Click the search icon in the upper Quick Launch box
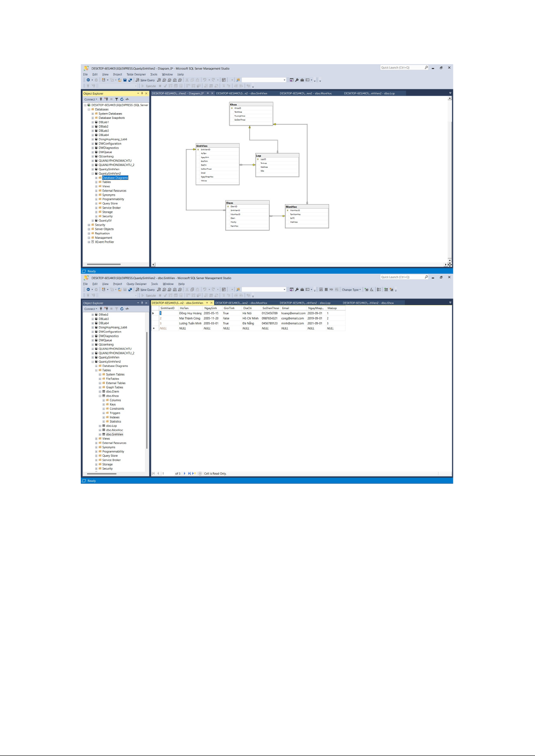 point(426,68)
